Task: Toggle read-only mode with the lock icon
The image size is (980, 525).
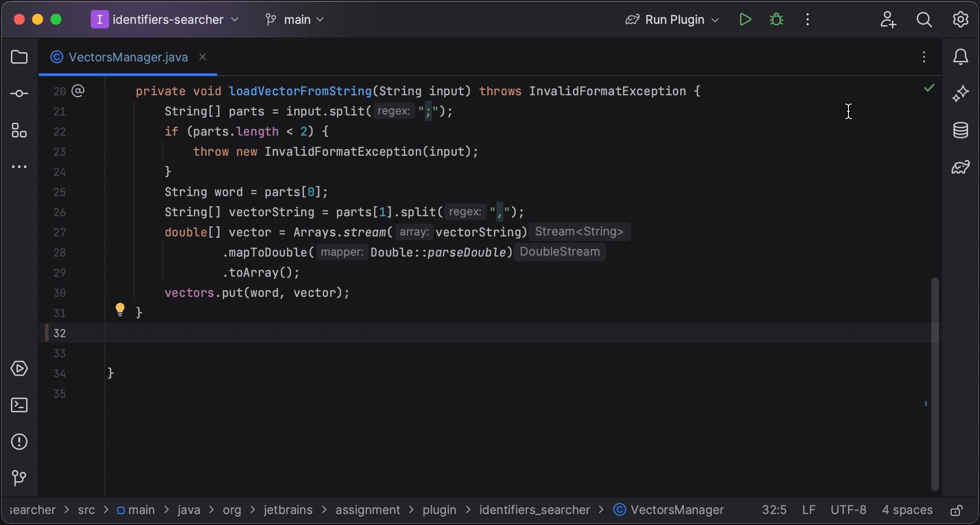Action: (957, 509)
